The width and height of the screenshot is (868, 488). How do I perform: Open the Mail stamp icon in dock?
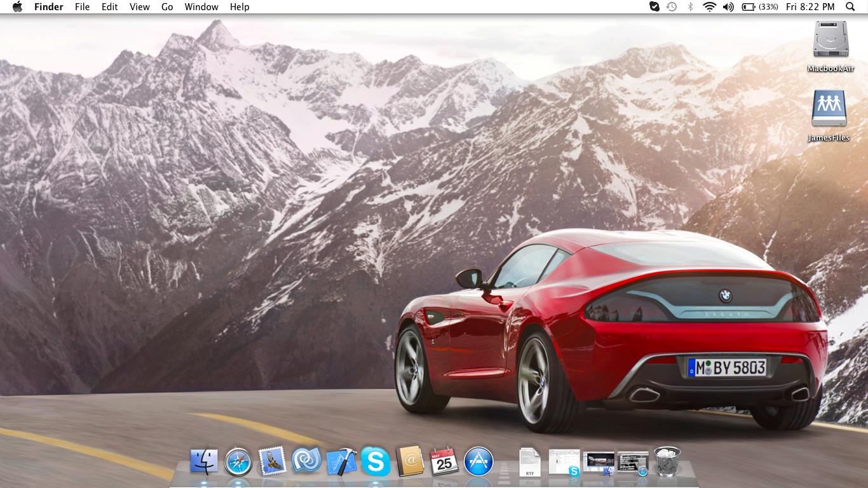(273, 461)
